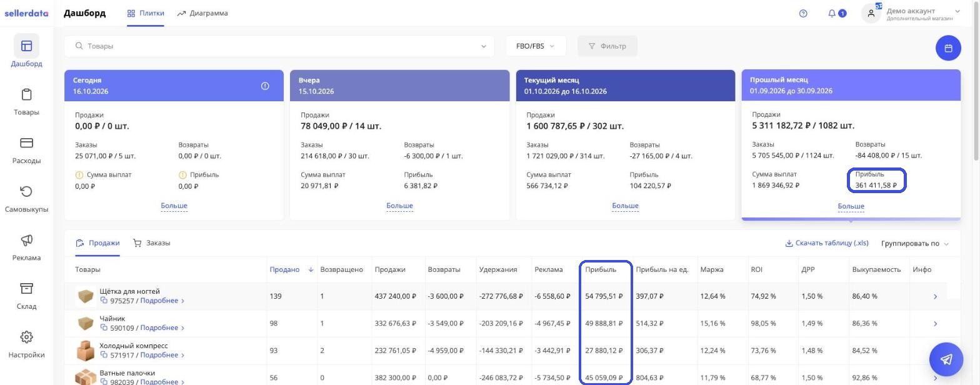Open the help question mark icon
The image size is (980, 385).
click(x=803, y=13)
